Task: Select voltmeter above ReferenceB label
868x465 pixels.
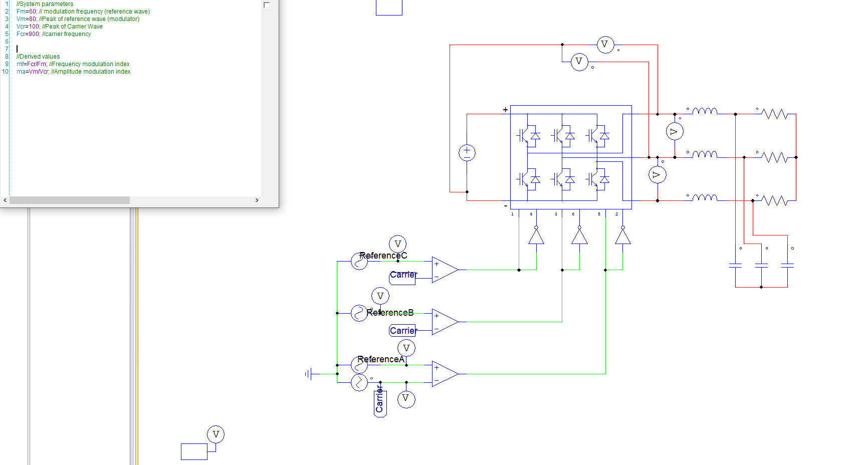Action: [380, 296]
